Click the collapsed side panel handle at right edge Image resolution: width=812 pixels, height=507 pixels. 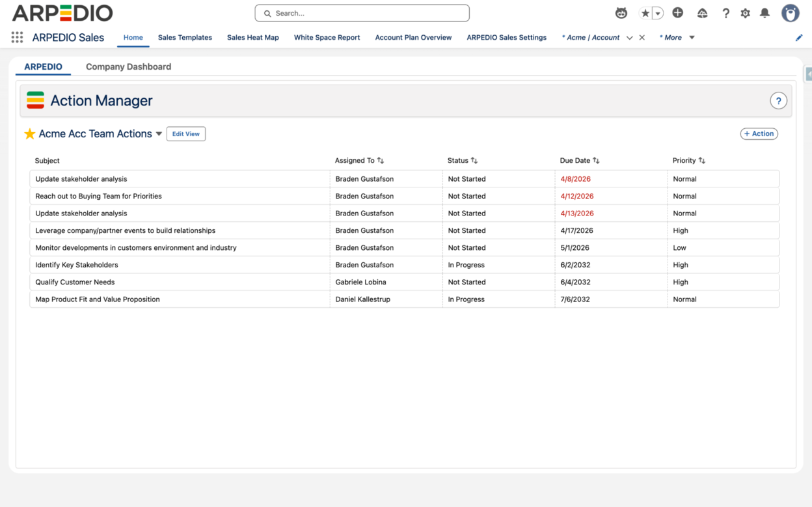[x=809, y=74]
